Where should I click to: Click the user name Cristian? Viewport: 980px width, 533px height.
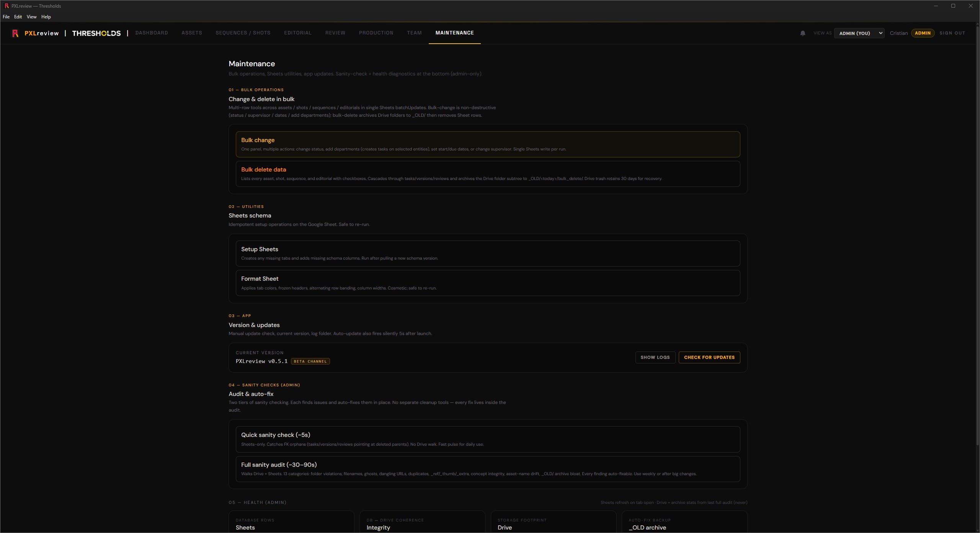point(898,33)
